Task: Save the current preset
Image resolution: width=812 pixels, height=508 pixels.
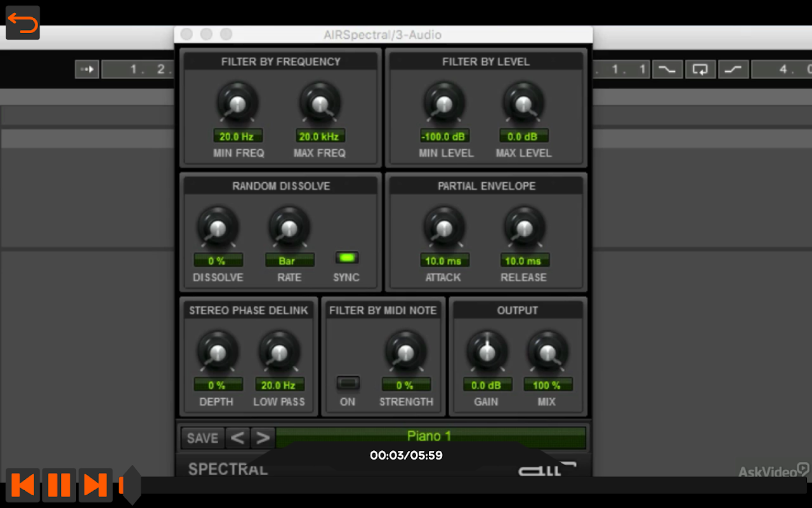Action: click(x=203, y=438)
